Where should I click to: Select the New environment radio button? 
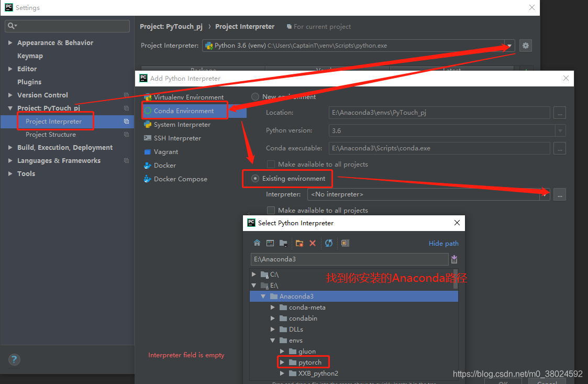click(x=256, y=97)
